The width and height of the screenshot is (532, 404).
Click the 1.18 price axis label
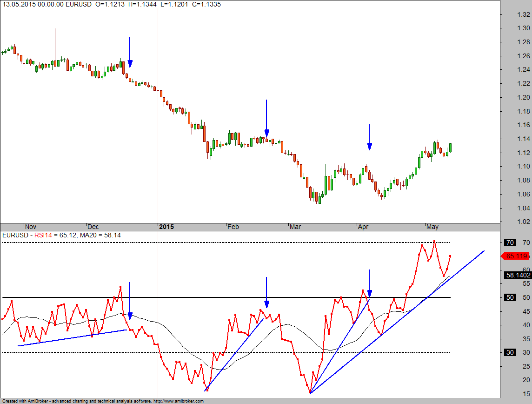523,111
